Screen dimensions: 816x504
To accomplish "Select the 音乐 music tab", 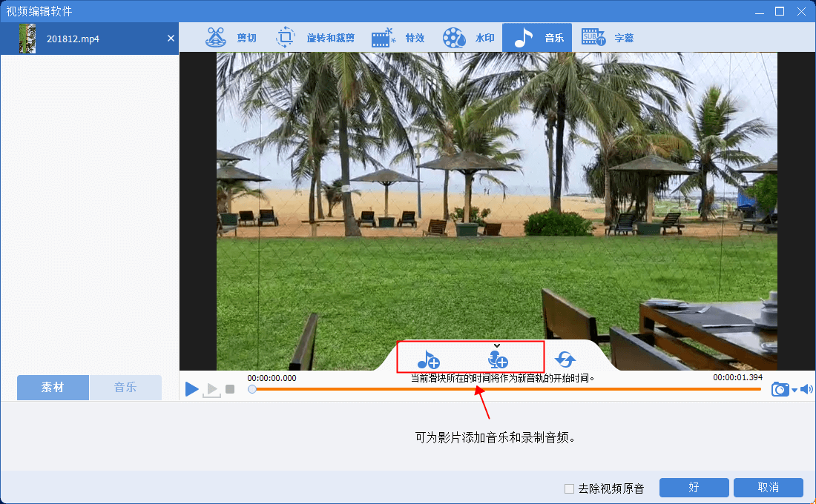I will coord(537,38).
